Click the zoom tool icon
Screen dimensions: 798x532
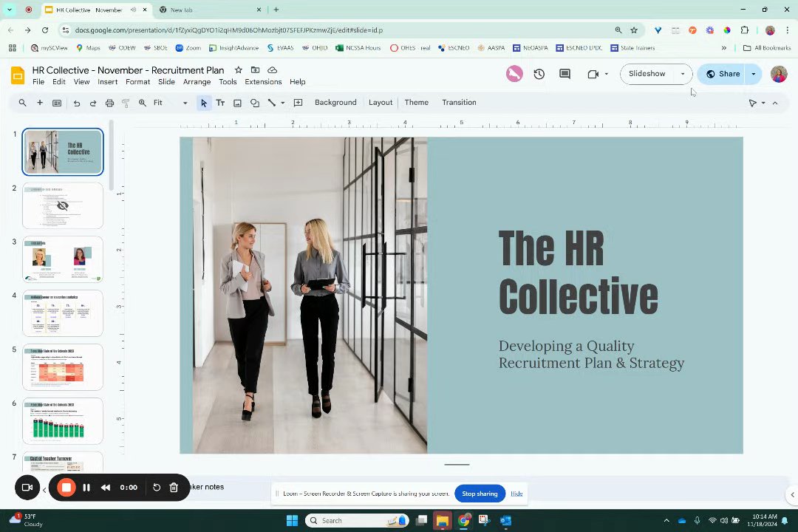click(x=143, y=103)
